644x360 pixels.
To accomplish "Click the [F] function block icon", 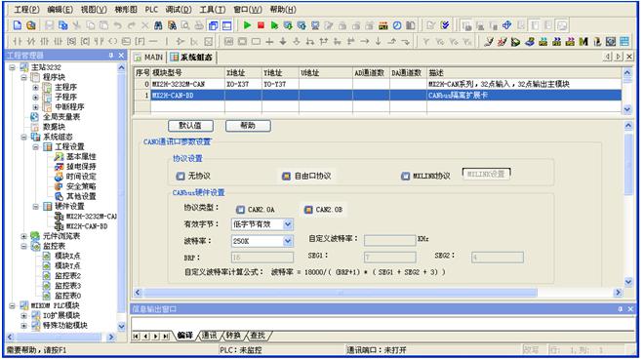I will (x=140, y=41).
